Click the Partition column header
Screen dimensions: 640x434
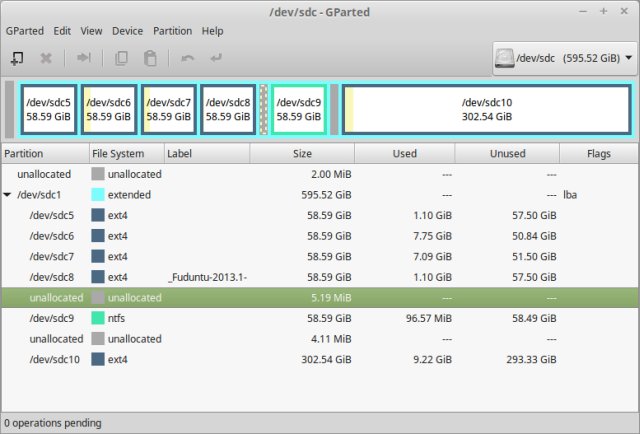tap(45, 154)
